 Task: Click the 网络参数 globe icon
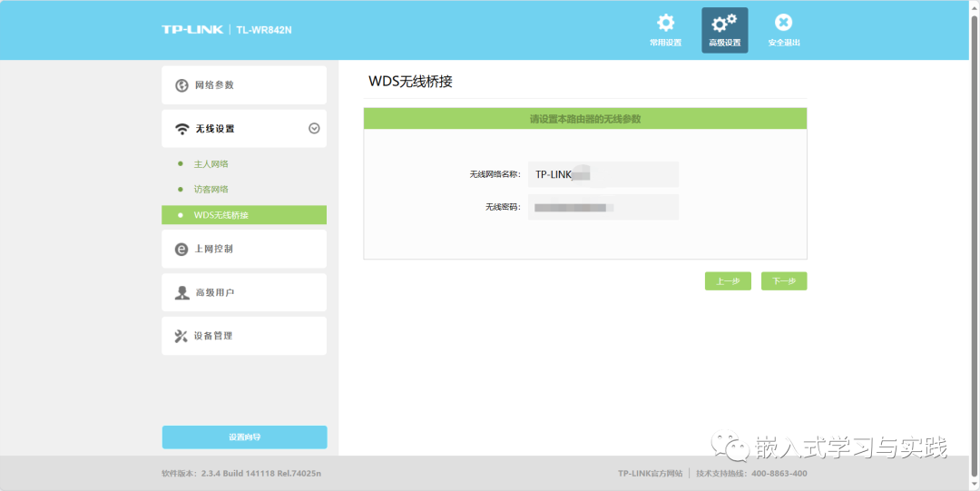(181, 85)
